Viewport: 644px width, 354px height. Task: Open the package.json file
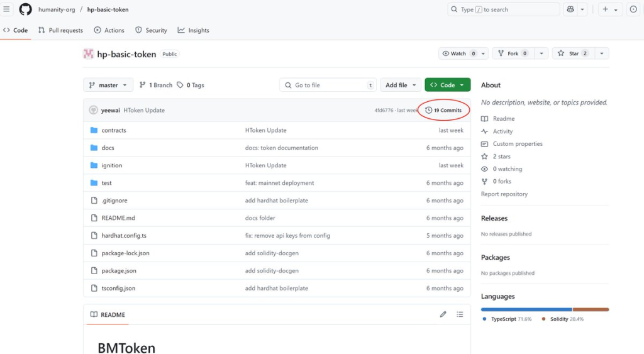[119, 270]
